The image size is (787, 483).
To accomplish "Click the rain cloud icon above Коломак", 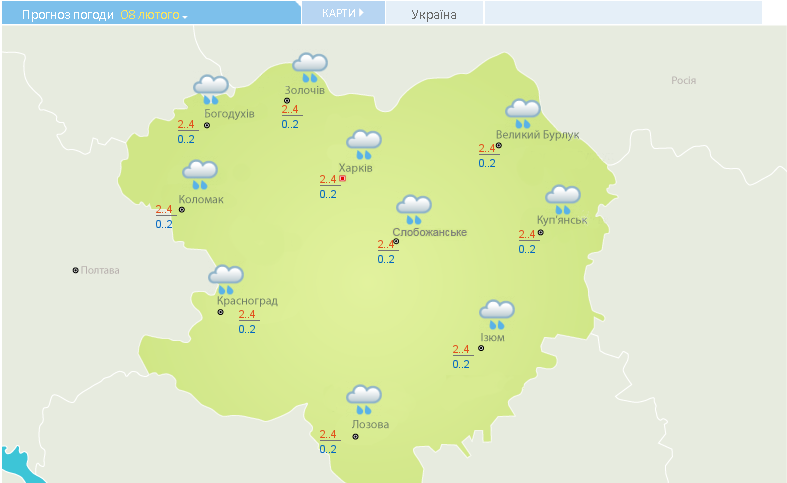I will click(x=200, y=175).
